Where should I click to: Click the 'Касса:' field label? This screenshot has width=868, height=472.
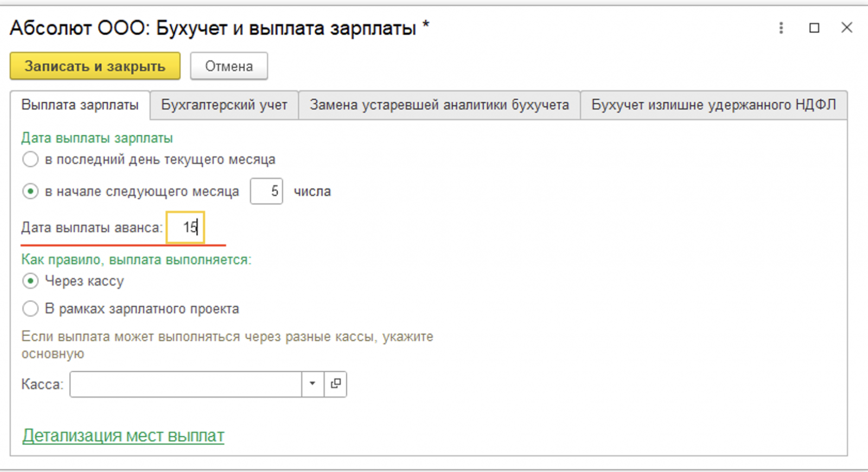[42, 385]
